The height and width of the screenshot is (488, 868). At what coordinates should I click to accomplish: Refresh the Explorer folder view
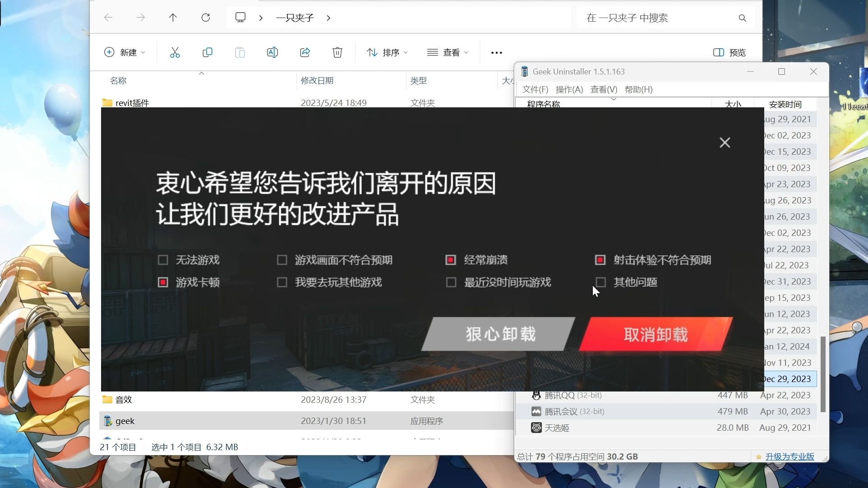[206, 18]
